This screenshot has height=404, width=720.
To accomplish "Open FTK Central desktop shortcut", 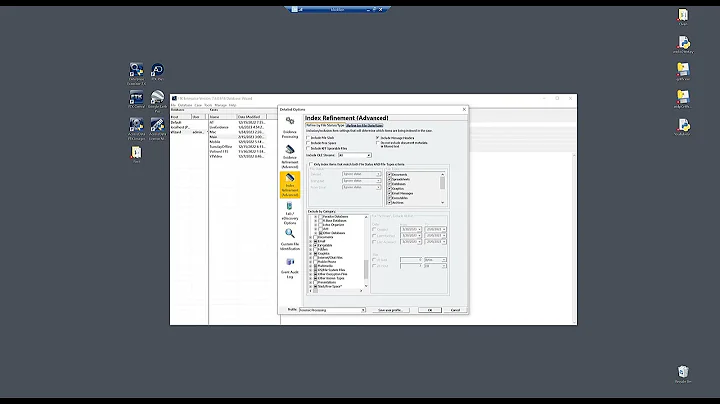I will [136, 99].
